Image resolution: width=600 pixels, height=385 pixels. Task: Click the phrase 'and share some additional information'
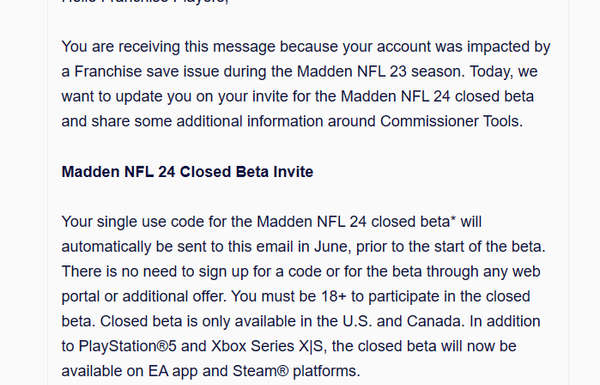click(192, 121)
